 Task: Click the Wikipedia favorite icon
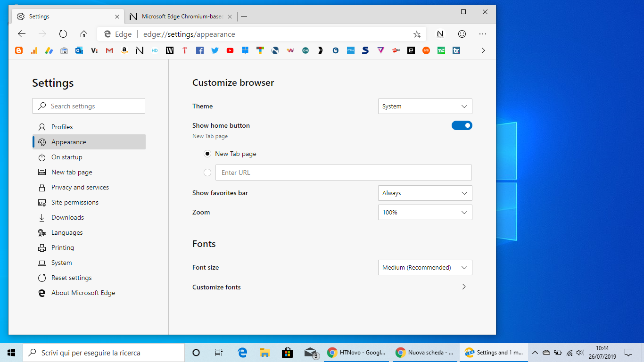[170, 50]
